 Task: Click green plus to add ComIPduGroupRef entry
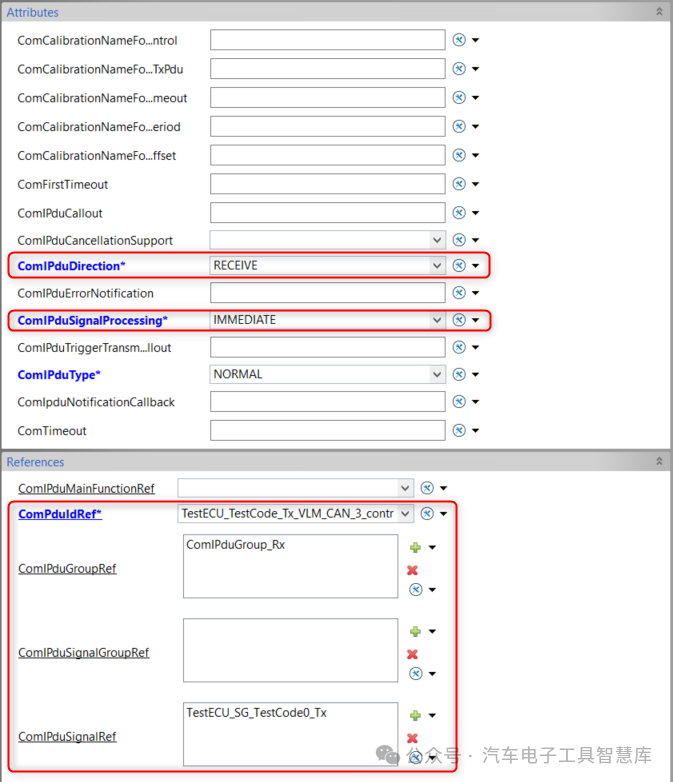415,548
